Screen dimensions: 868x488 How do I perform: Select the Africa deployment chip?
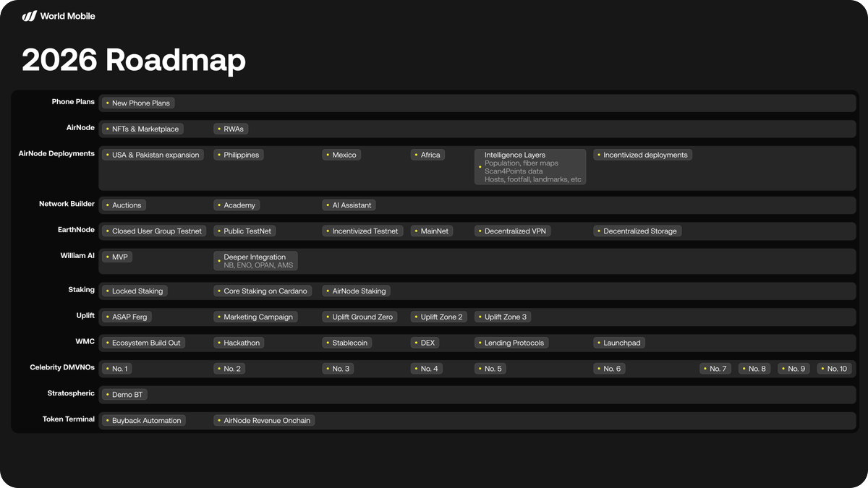click(x=427, y=155)
